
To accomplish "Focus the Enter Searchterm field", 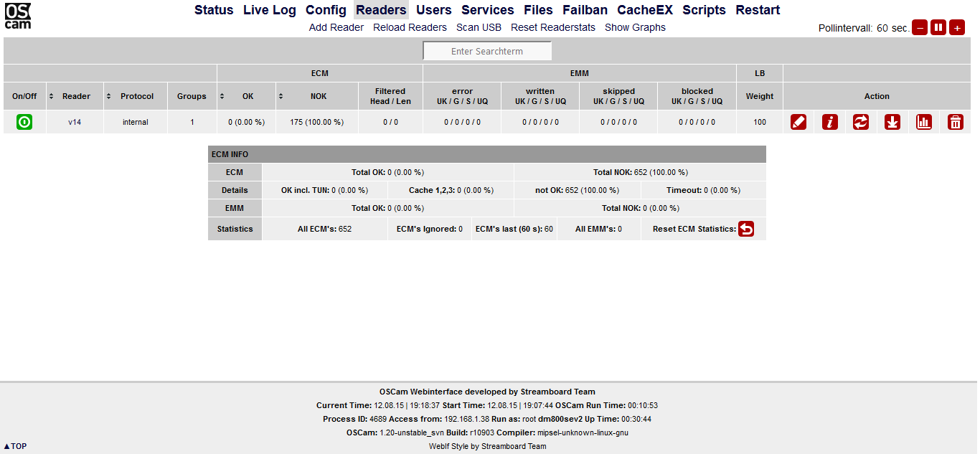I will point(487,52).
